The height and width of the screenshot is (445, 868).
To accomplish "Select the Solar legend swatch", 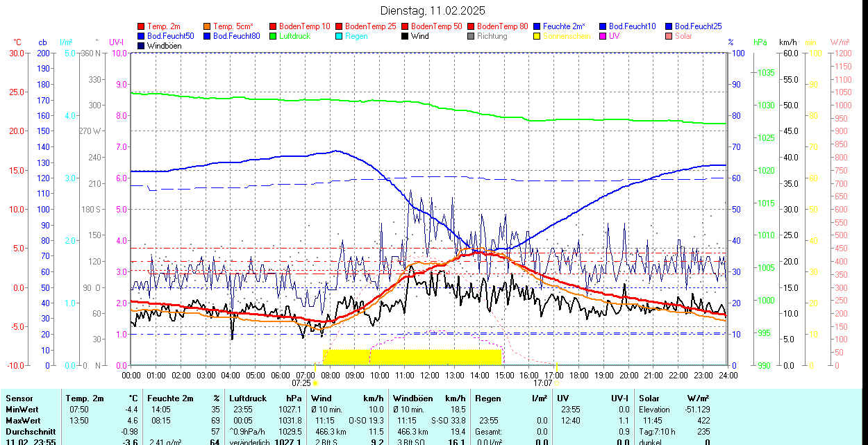I will point(669,36).
